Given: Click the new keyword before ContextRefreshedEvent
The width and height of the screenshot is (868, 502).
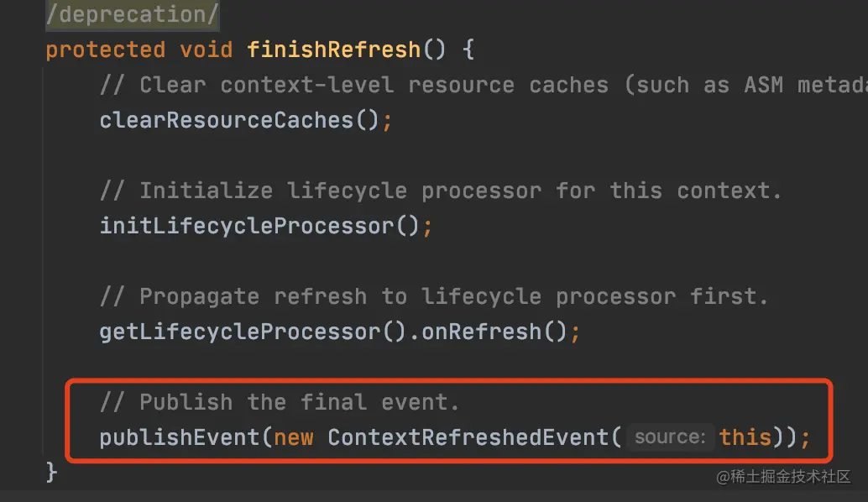Looking at the screenshot, I should [x=294, y=438].
